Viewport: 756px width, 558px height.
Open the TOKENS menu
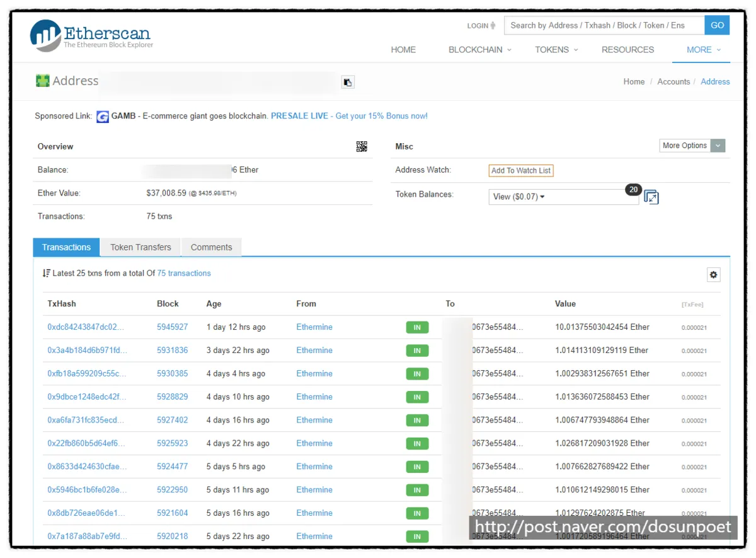click(556, 50)
